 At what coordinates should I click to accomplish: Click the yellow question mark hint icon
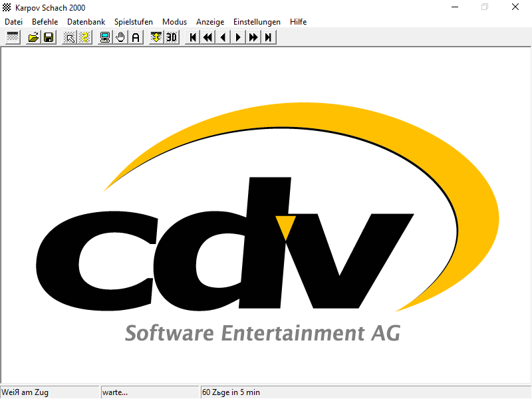(x=84, y=37)
